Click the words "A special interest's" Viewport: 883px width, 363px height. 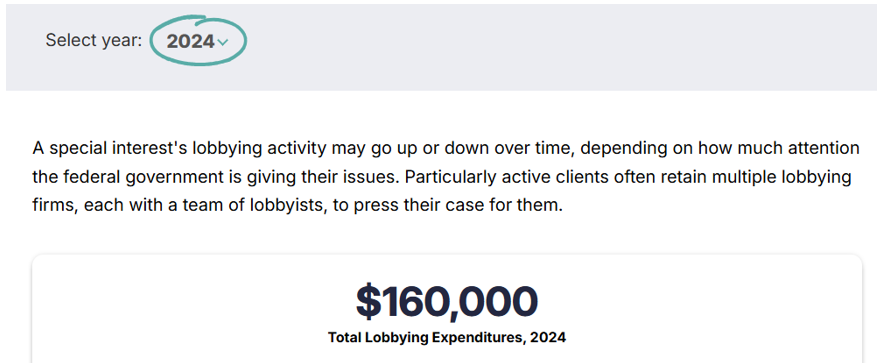pos(110,149)
